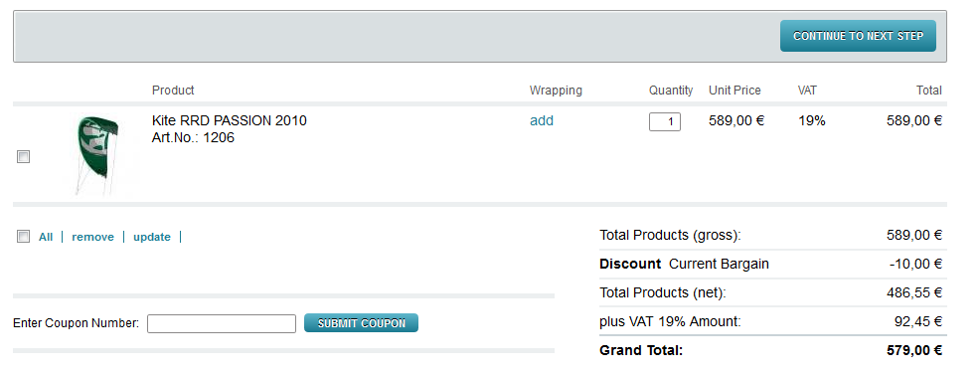This screenshot has height=375, width=980.
Task: Submit the coupon with the Submit Coupon button
Action: point(361,323)
